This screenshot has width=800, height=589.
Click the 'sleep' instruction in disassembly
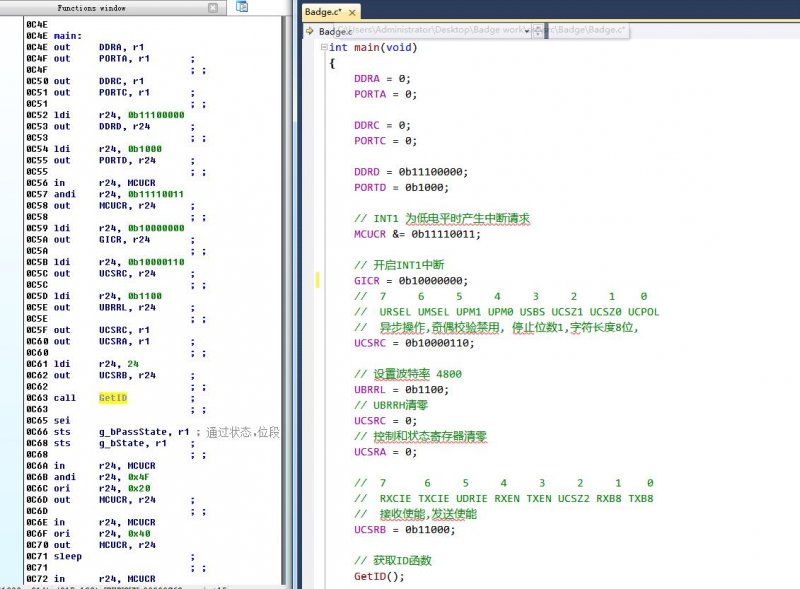pos(67,556)
